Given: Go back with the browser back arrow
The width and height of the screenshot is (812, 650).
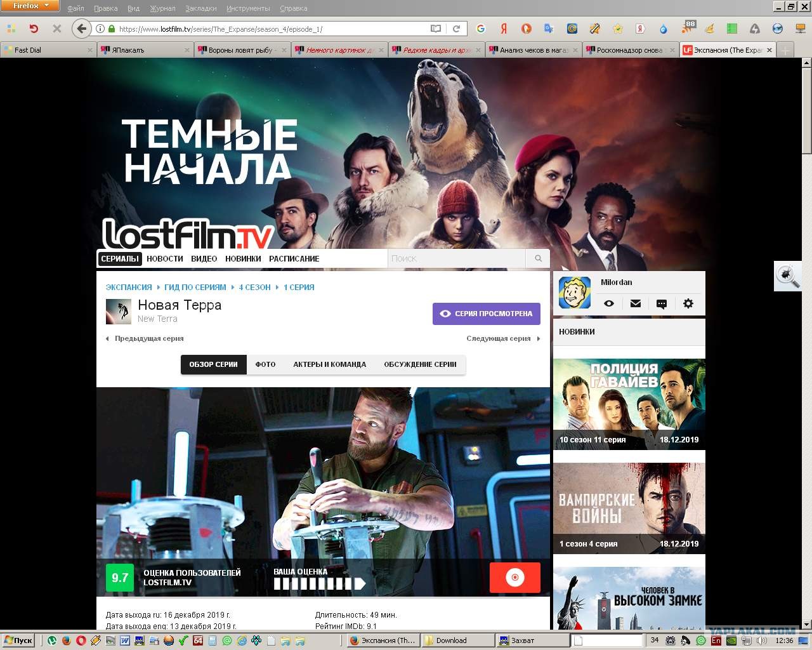Looking at the screenshot, I should coord(81,29).
